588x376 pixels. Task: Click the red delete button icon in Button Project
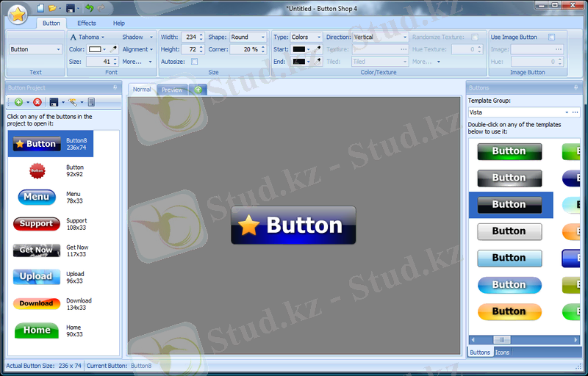click(37, 102)
